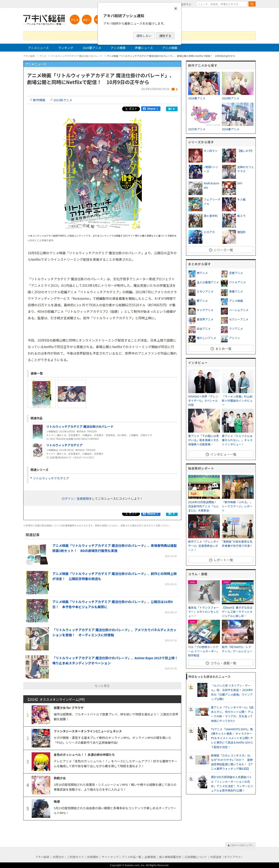
Task: Click the top Hatena B! bookmark button
Action: (172, 109)
